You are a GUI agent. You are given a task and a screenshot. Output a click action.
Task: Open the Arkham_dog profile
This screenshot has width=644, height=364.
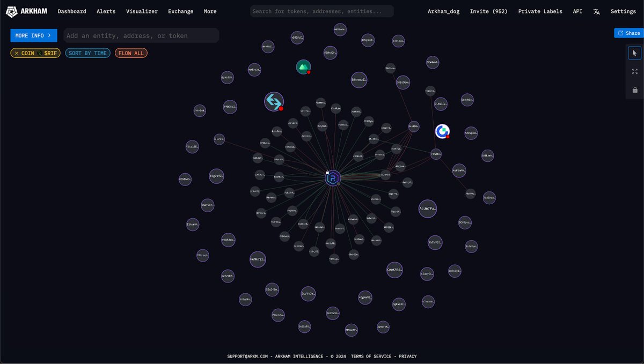(444, 11)
